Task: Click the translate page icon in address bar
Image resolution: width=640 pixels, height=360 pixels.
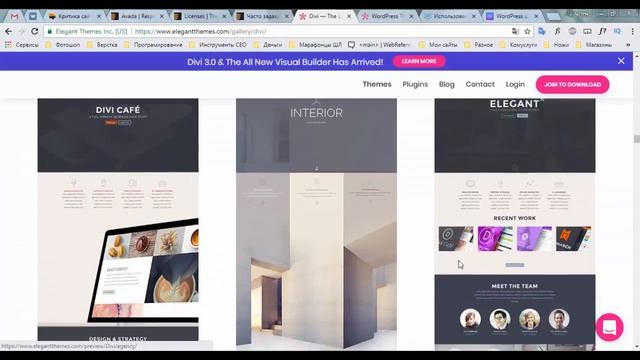Action: [x=515, y=31]
